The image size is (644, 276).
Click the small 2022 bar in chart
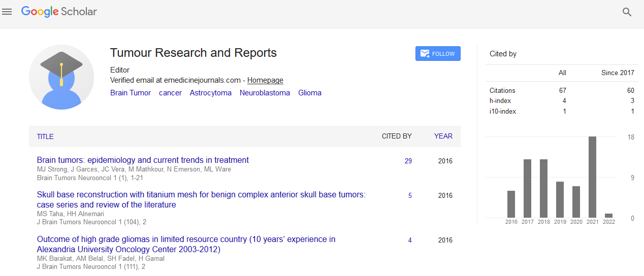point(608,216)
